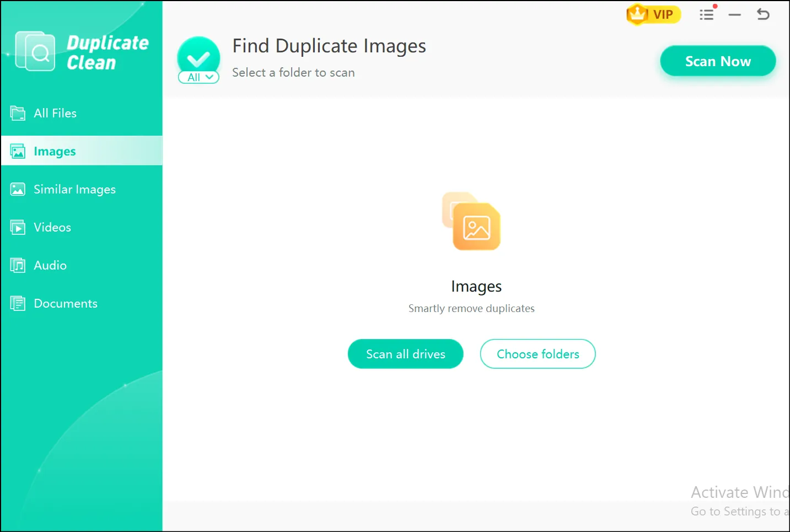Open the Videos duplicate scanner

tap(52, 227)
